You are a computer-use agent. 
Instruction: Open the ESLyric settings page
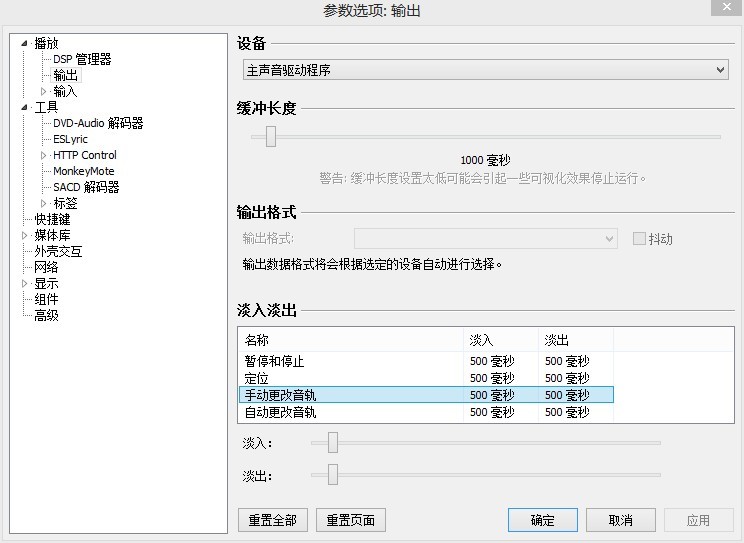tap(70, 139)
